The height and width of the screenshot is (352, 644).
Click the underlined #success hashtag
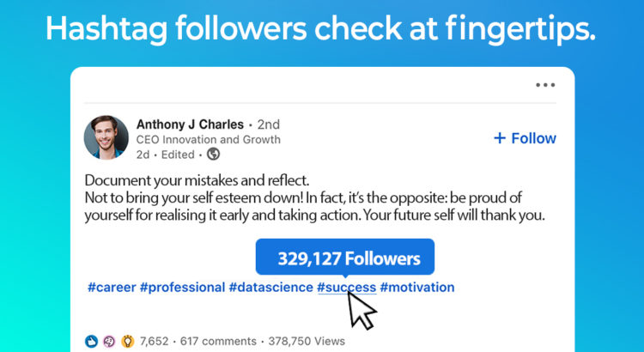[347, 287]
